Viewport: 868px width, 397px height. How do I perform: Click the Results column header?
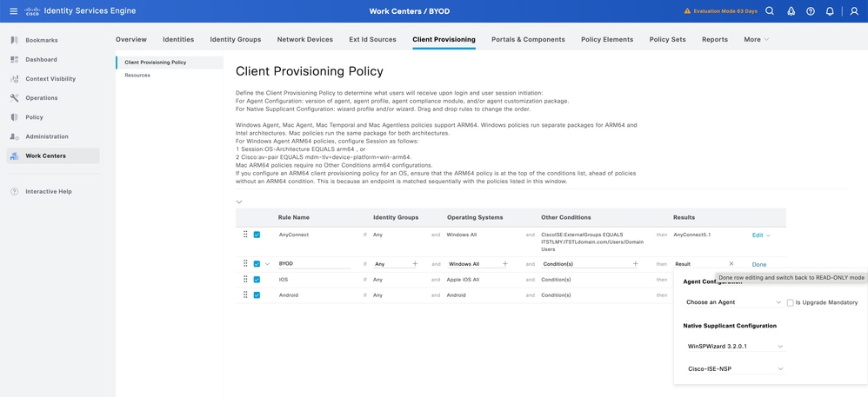(684, 217)
